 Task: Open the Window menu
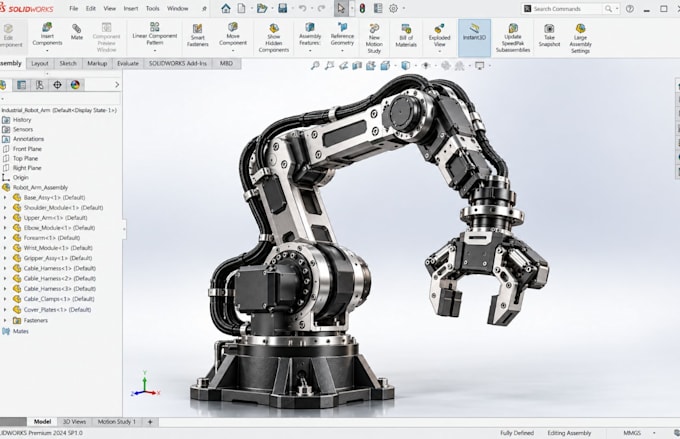pyautogui.click(x=178, y=8)
